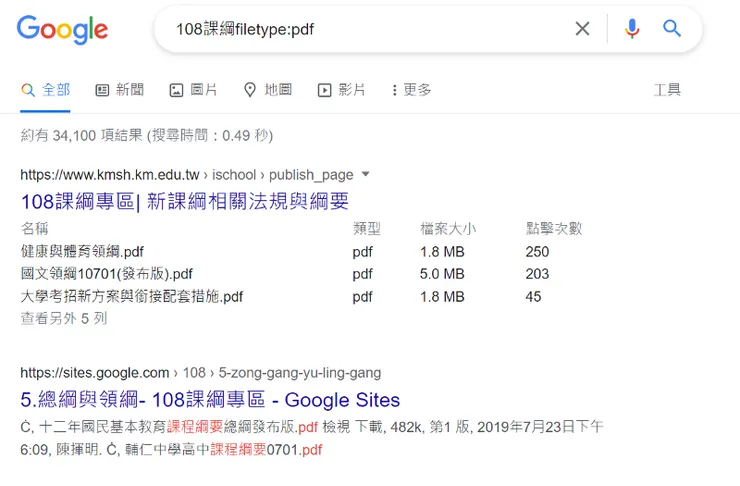Click the 5.0 MB file size cell

(442, 274)
